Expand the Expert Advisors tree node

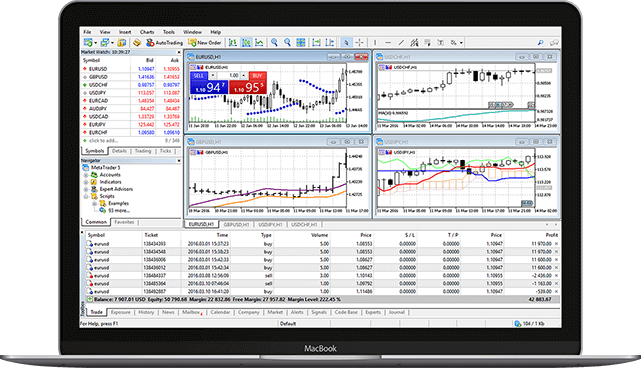pos(86,189)
